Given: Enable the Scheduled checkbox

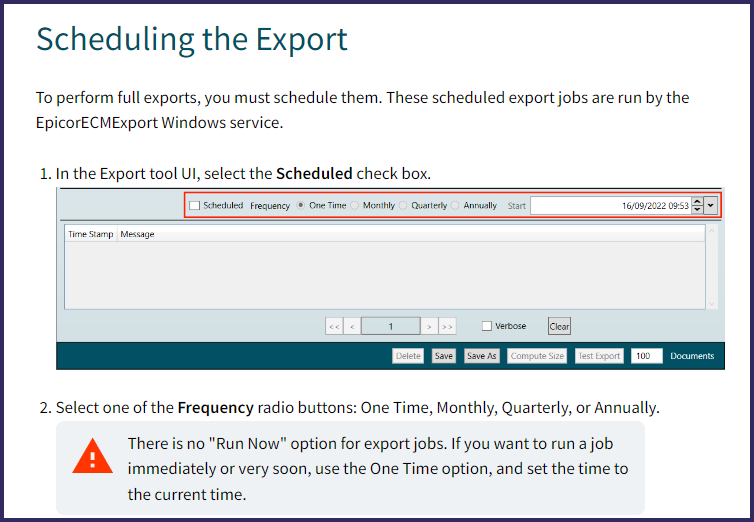Looking at the screenshot, I should (195, 205).
